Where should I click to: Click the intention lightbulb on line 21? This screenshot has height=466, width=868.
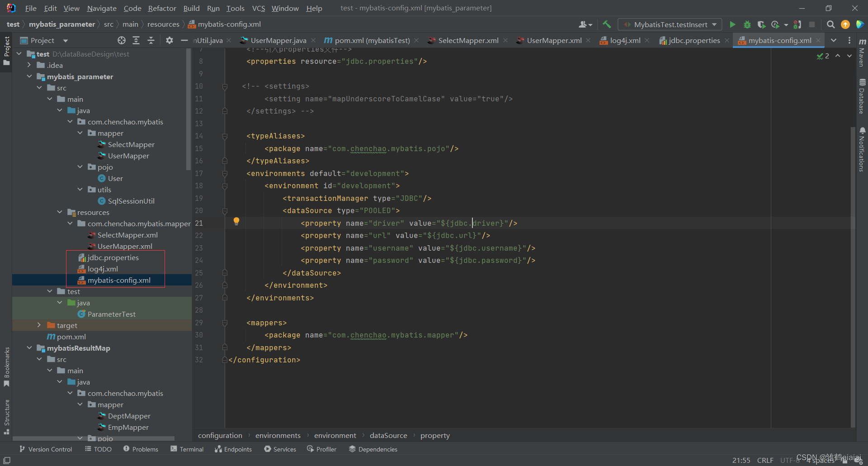(x=236, y=221)
